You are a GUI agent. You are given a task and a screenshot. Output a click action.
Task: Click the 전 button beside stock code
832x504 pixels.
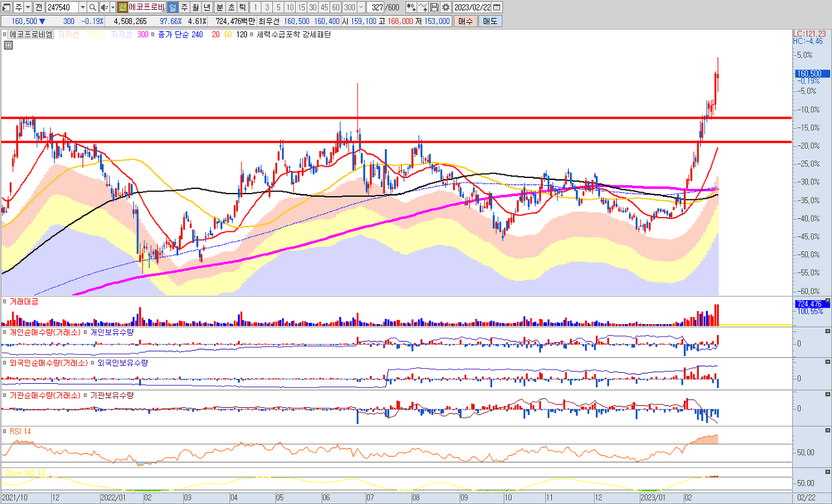pos(39,7)
